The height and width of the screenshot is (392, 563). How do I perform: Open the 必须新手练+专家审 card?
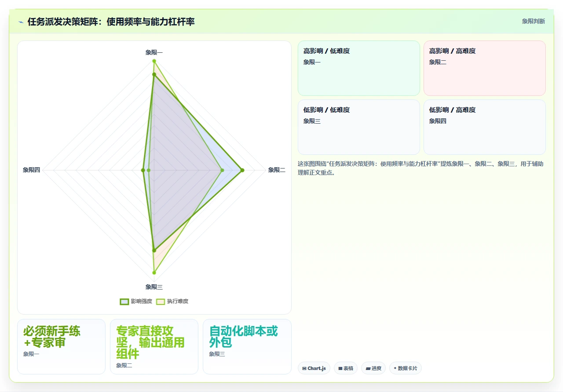click(61, 347)
